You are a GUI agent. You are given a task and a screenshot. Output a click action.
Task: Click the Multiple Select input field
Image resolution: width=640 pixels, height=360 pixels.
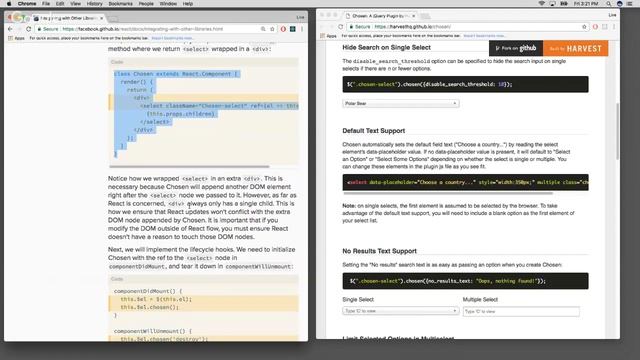[x=521, y=311]
